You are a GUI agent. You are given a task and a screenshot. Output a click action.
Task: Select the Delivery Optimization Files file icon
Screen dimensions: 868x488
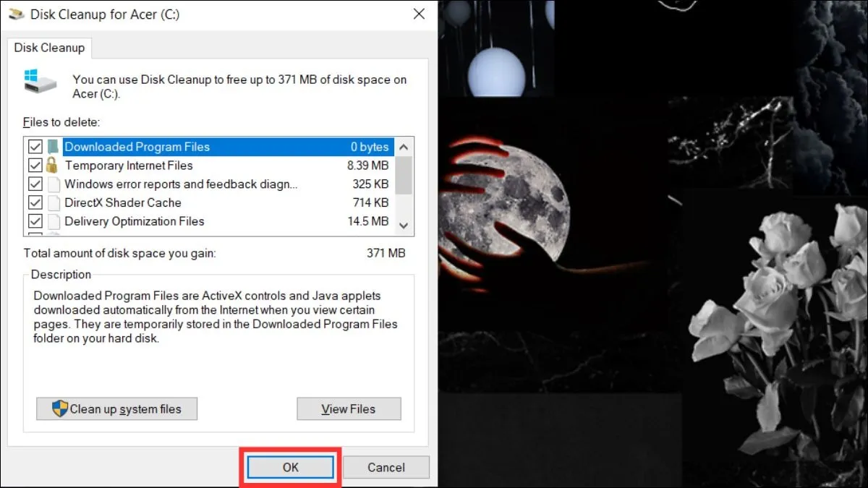coord(54,221)
